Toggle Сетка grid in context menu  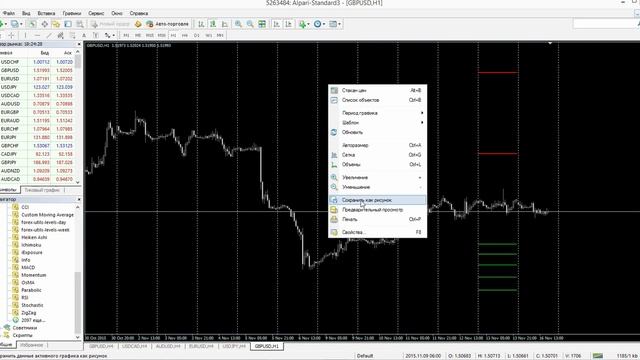(x=378, y=155)
